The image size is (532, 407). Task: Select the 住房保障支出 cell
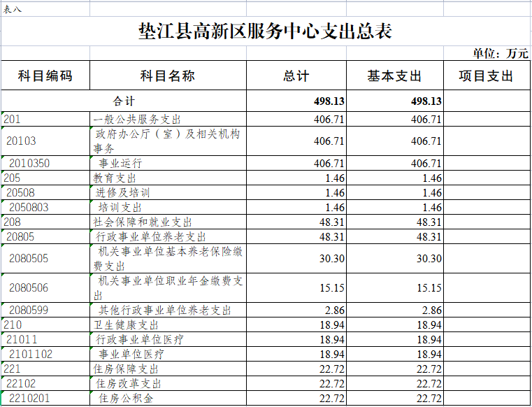(x=168, y=369)
